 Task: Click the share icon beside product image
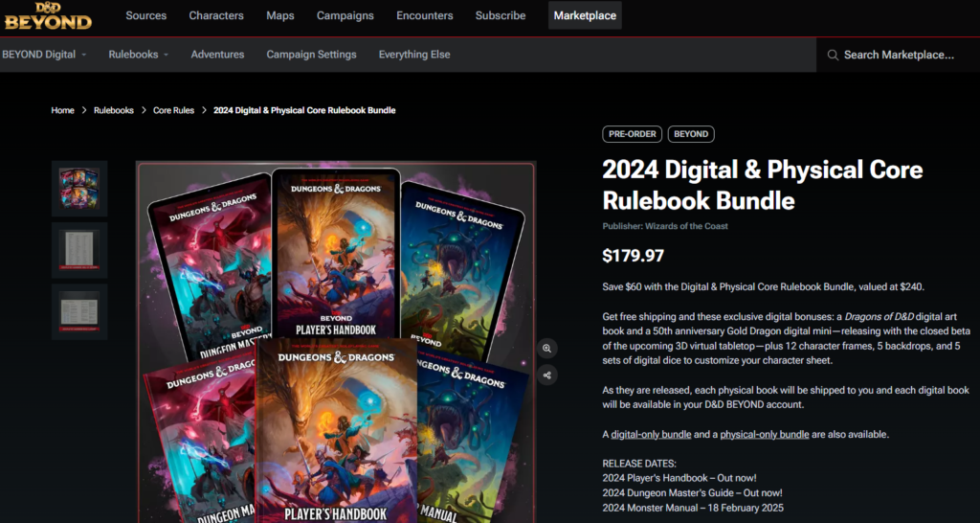[x=546, y=375]
